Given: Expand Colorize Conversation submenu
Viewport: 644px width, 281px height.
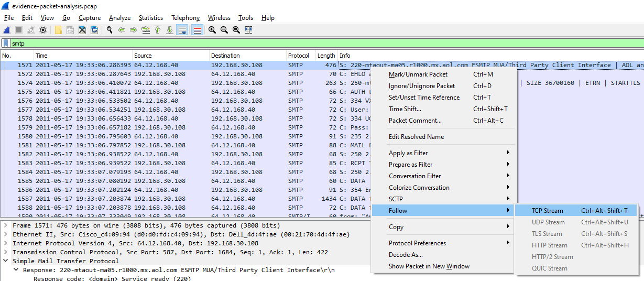Looking at the screenshot, I should 443,188.
